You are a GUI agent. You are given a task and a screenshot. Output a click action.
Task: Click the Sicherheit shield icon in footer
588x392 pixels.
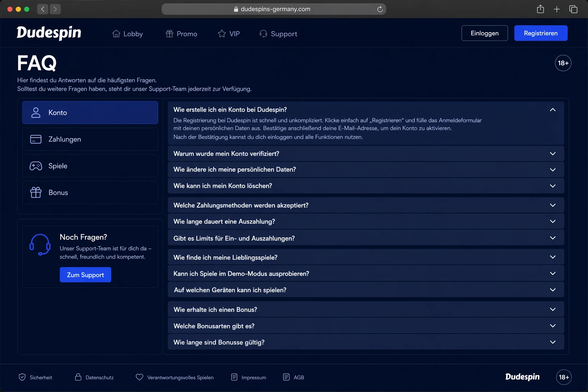(22, 377)
